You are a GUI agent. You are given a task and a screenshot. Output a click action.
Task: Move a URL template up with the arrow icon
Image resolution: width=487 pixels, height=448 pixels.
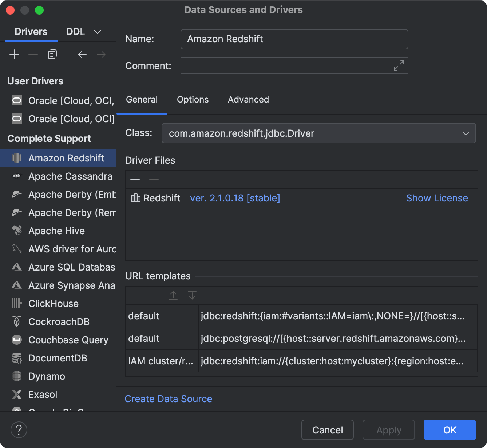[173, 295]
